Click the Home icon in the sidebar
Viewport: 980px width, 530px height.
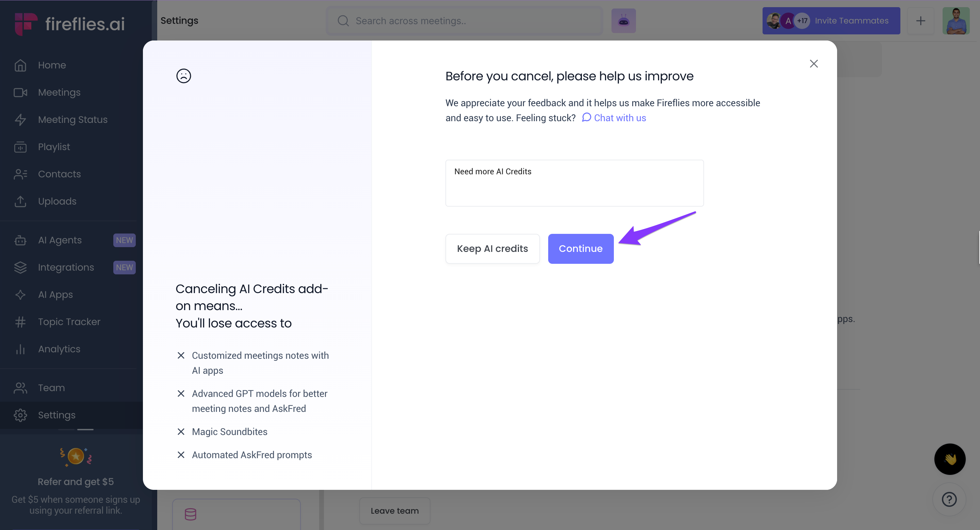click(x=20, y=65)
